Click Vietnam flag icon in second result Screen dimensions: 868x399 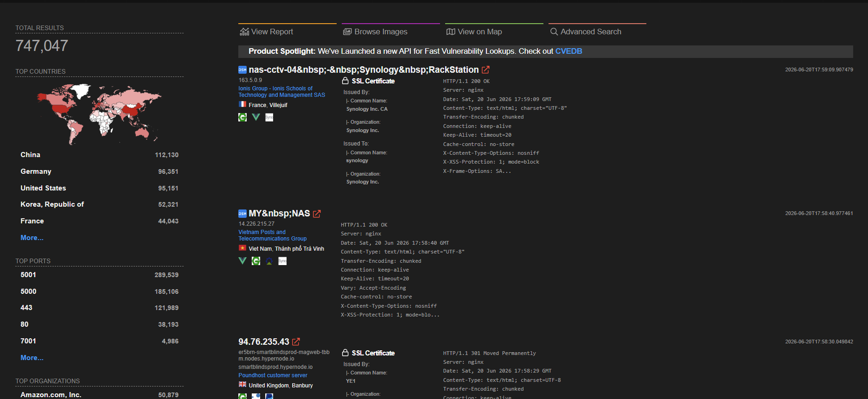point(243,248)
